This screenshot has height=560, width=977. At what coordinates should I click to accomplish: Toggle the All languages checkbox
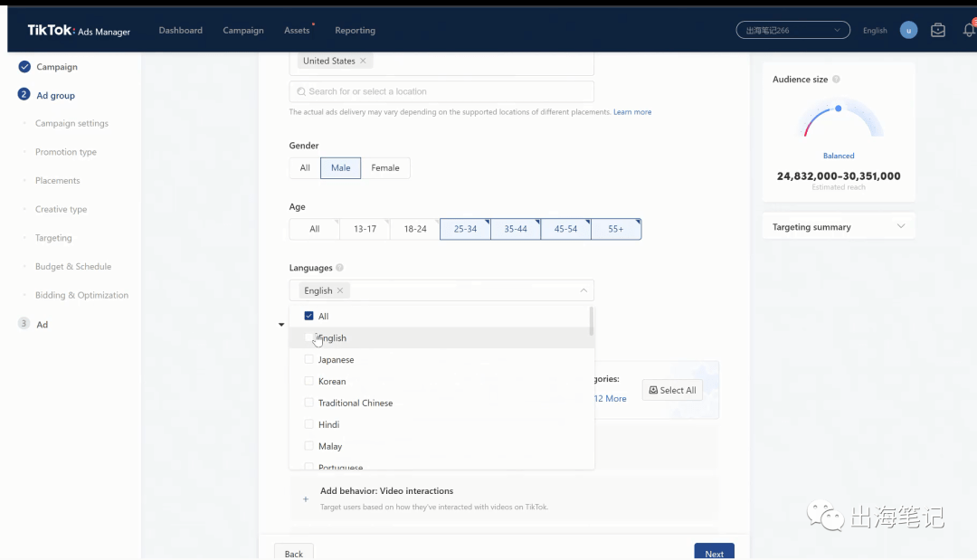pyautogui.click(x=308, y=316)
